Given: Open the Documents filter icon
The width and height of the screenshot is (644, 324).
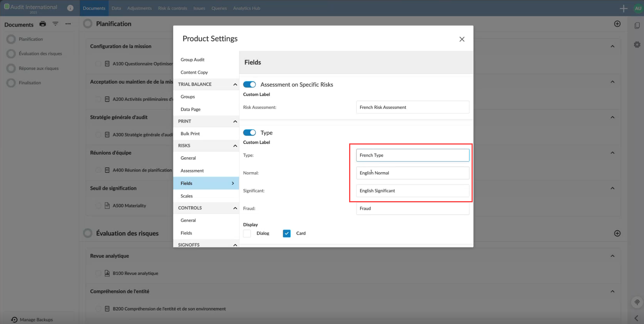Looking at the screenshot, I should [55, 24].
